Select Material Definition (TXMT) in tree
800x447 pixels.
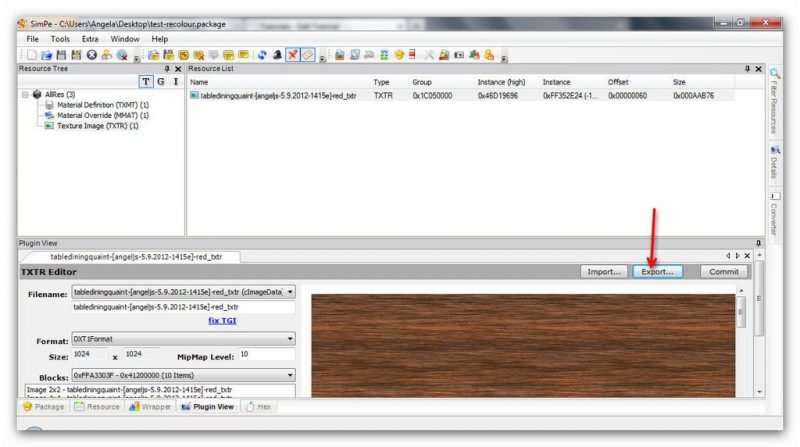103,105
